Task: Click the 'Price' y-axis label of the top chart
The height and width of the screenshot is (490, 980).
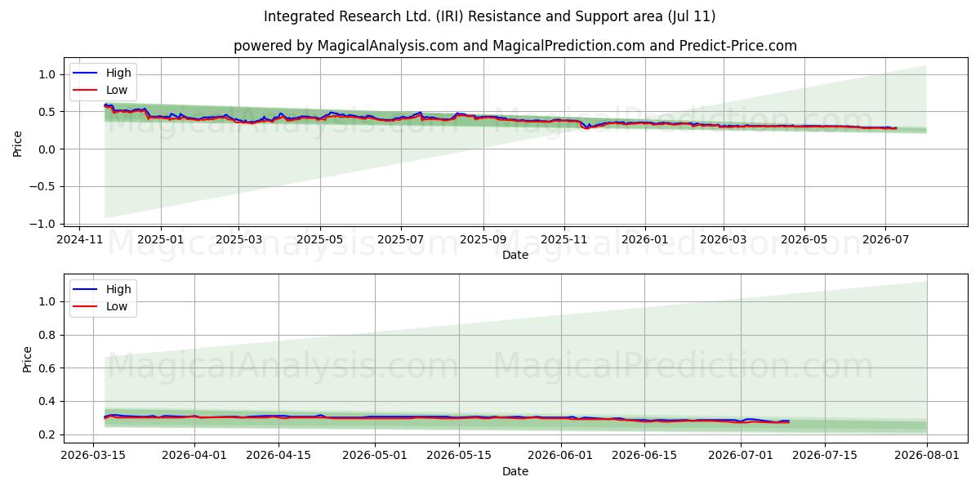Action: click(18, 141)
